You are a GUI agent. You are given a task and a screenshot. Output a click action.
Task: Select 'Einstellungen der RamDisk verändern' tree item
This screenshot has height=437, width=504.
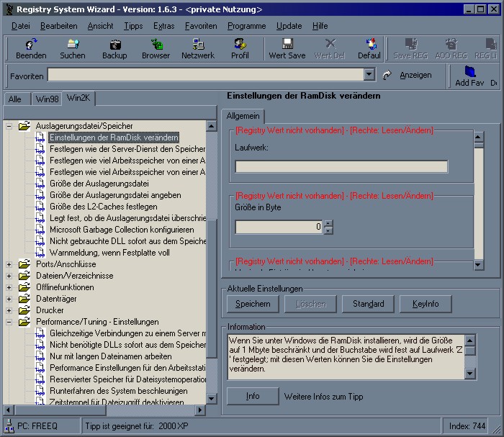(x=114, y=138)
